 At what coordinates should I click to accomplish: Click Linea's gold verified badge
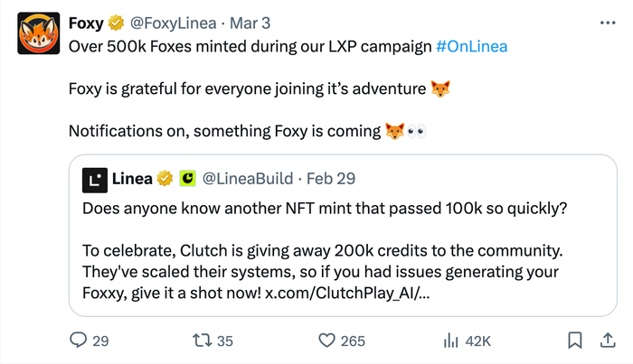pos(165,179)
